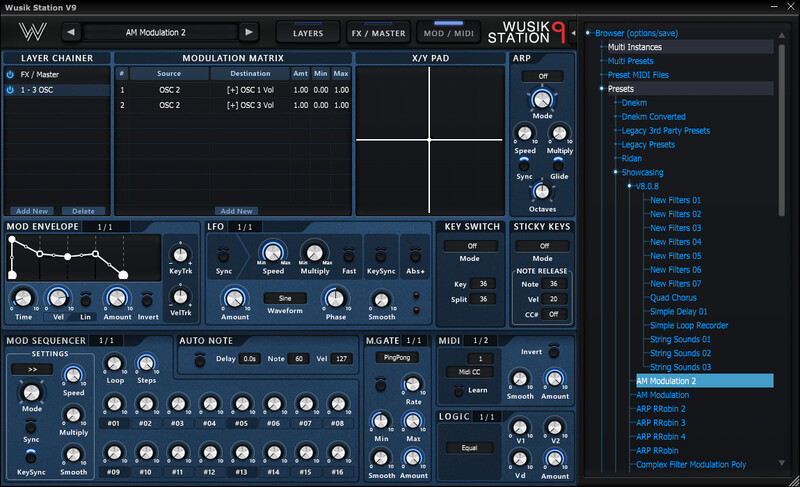Open the M.Gate PingPong mode selector
The width and height of the screenshot is (800, 487).
tap(397, 357)
